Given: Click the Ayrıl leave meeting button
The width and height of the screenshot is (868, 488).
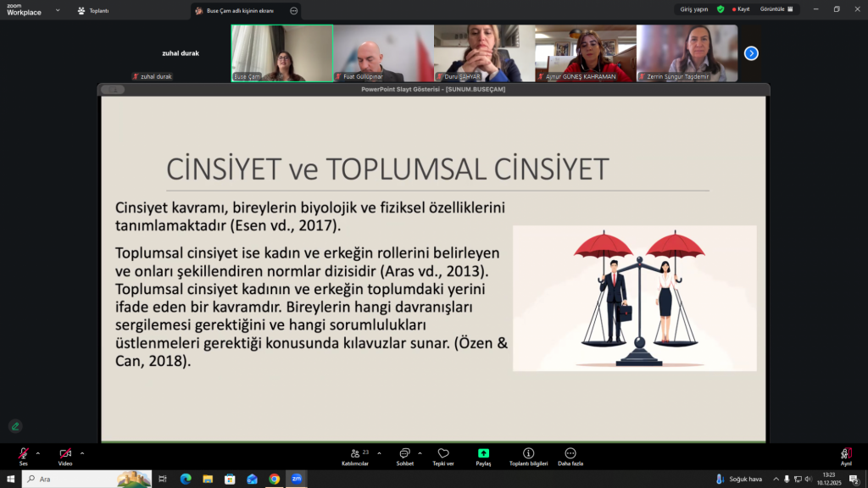Looking at the screenshot, I should [x=845, y=456].
